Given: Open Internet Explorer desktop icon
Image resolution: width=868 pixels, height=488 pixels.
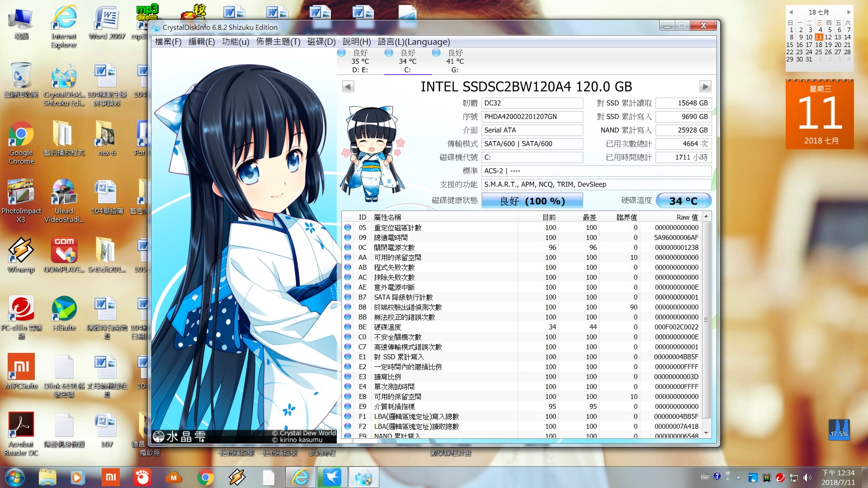Looking at the screenshot, I should [64, 27].
